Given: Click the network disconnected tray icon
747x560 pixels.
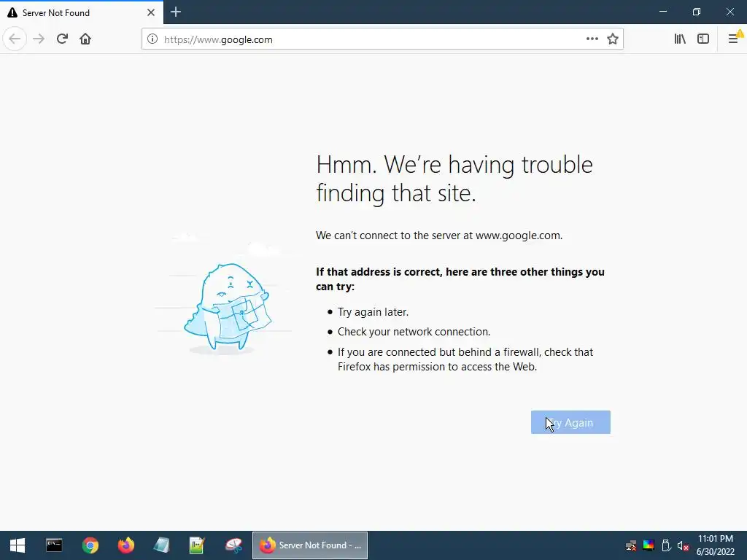Looking at the screenshot, I should 631,545.
